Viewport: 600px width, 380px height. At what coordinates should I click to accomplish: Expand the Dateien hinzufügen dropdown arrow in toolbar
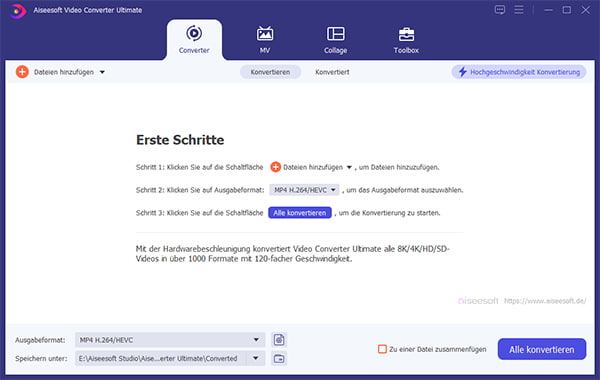(x=102, y=72)
